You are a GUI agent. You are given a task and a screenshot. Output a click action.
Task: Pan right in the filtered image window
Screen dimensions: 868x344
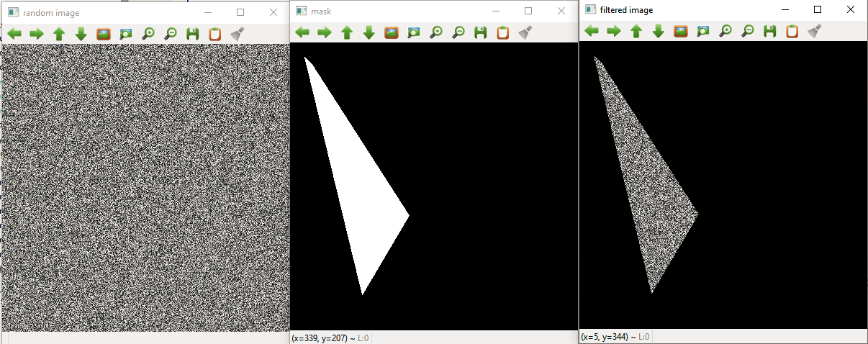point(614,31)
